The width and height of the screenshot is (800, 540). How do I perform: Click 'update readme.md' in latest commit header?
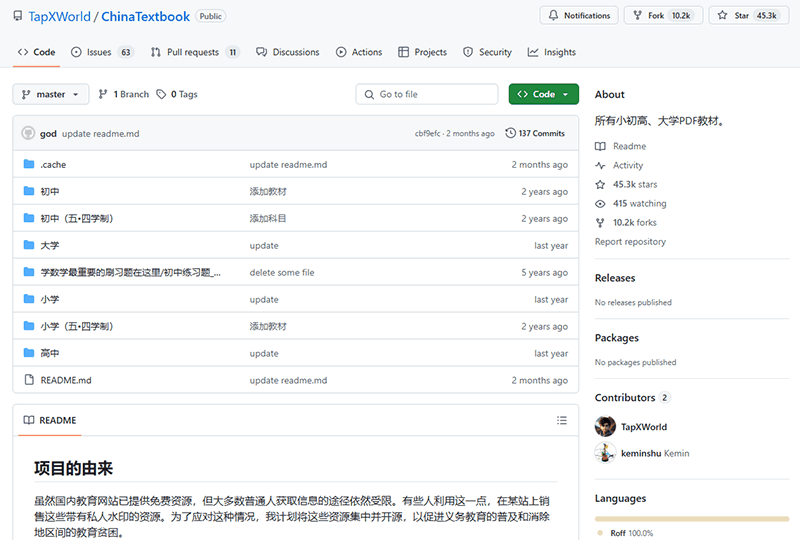tap(101, 134)
